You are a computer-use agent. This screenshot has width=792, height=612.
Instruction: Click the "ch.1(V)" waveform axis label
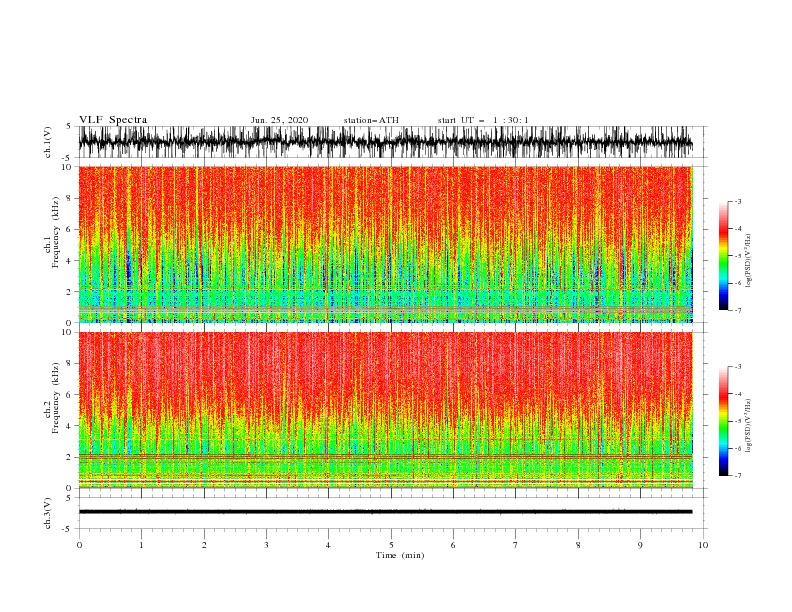point(48,142)
